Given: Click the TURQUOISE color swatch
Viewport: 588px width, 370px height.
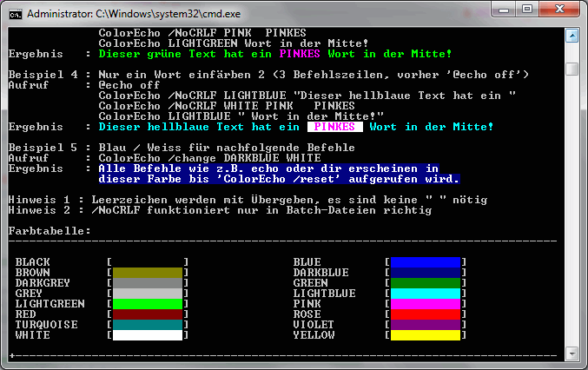Looking at the screenshot, I should coord(148,325).
